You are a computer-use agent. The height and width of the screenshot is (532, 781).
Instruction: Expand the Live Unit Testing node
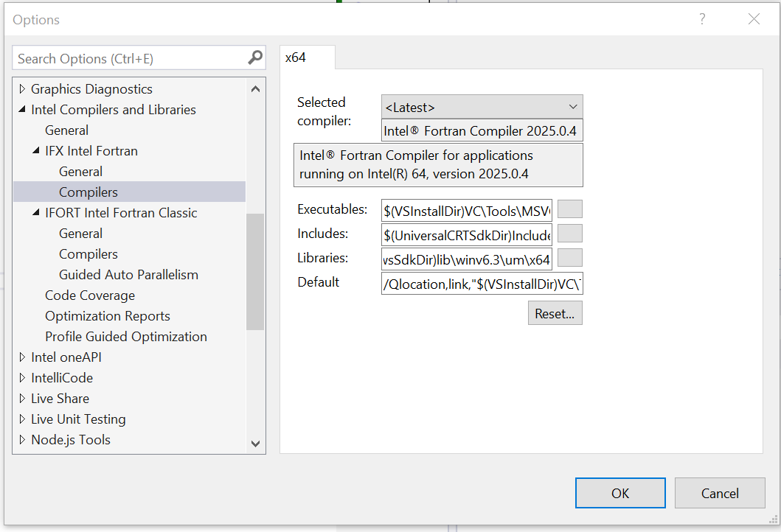point(21,419)
